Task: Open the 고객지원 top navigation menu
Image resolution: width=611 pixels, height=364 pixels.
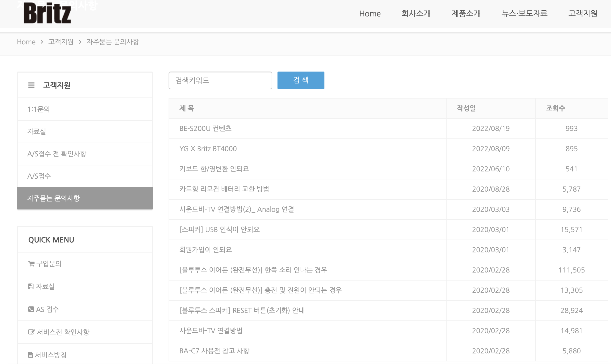Action: tap(583, 13)
